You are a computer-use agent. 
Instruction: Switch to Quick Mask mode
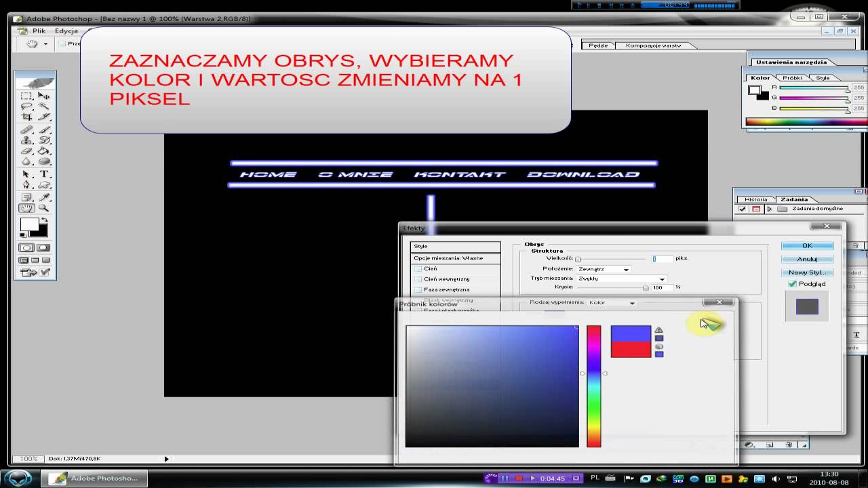tap(43, 248)
